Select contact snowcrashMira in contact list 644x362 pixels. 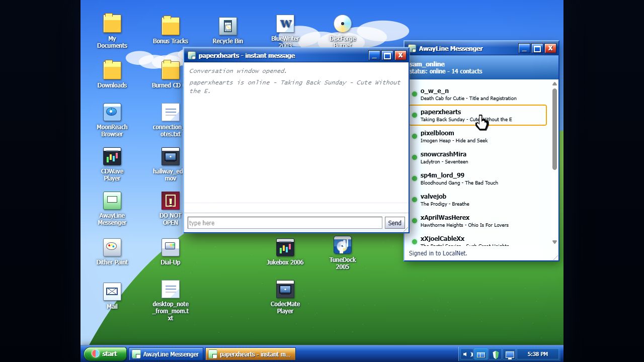tap(478, 157)
